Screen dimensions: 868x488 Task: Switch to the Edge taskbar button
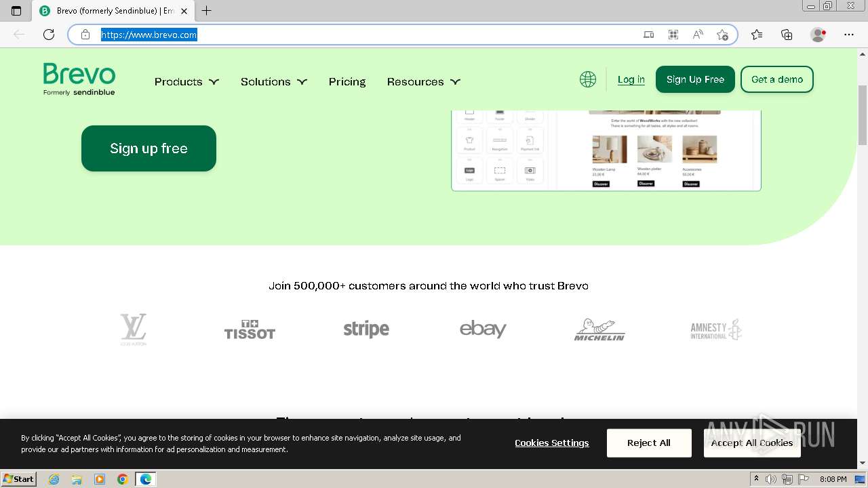coord(146,479)
